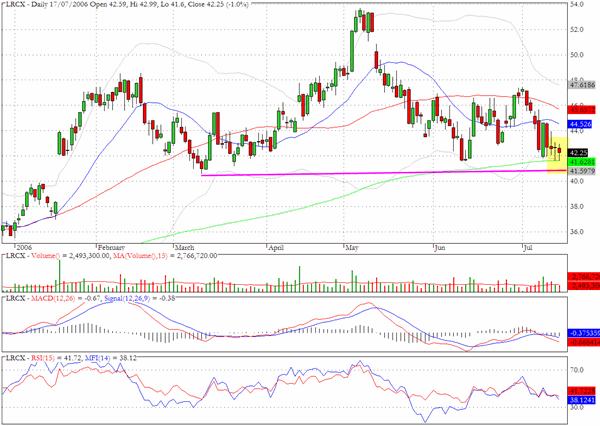Image resolution: width=600 pixels, height=426 pixels.
Task: Click the red 45.6572 moving average label
Action: [x=582, y=110]
